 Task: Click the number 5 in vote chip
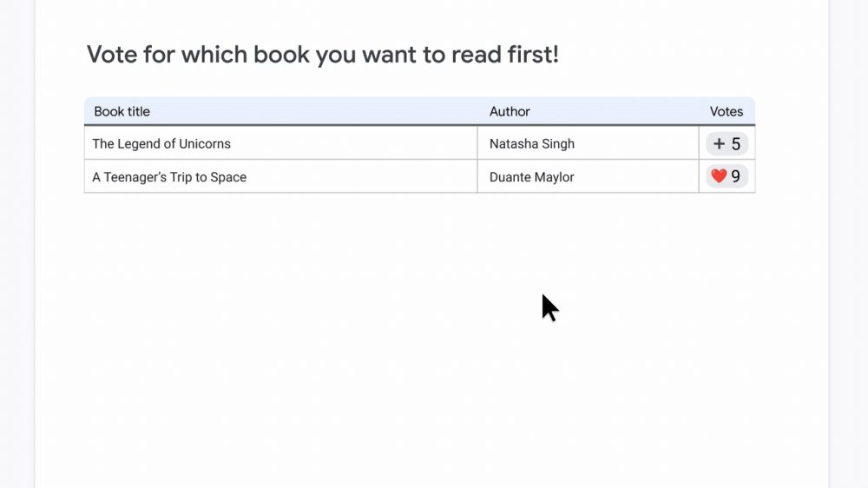[735, 144]
